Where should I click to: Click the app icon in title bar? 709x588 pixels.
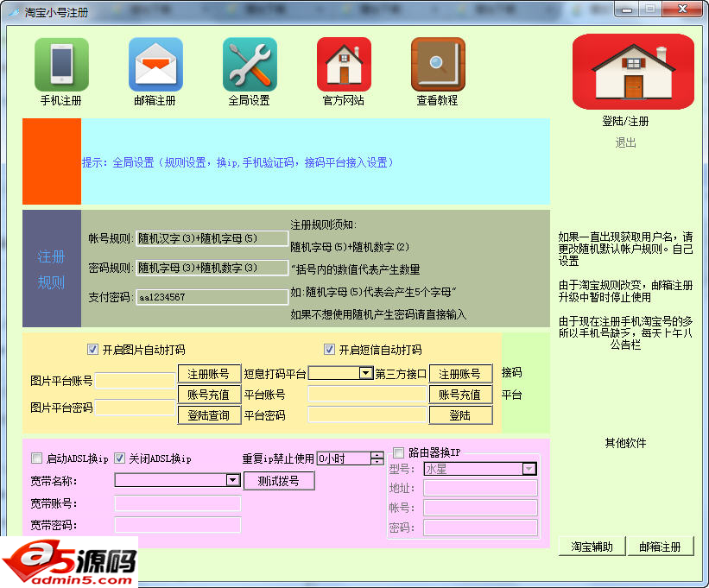click(14, 12)
